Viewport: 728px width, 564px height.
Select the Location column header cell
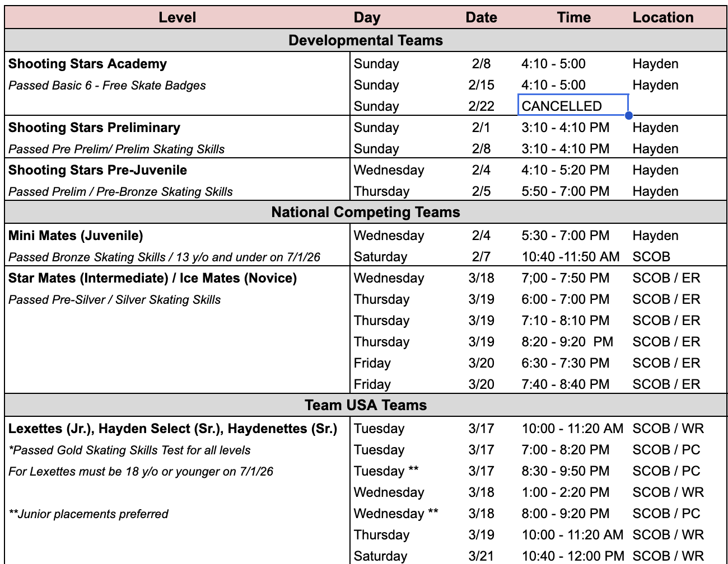coord(662,17)
